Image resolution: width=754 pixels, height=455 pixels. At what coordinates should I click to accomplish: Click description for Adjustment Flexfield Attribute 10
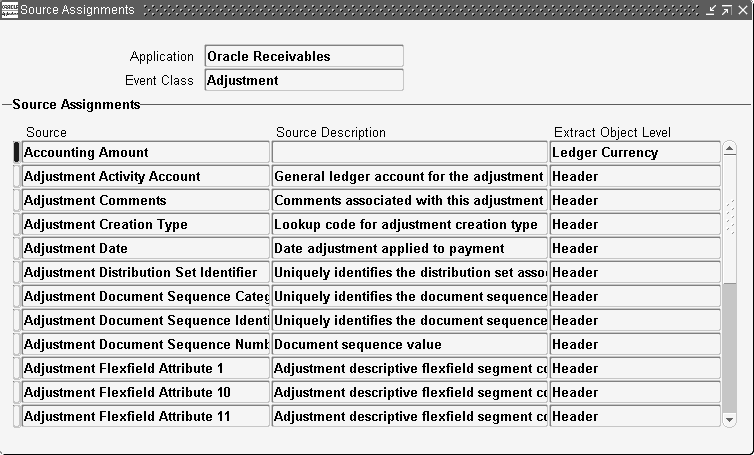pos(410,392)
